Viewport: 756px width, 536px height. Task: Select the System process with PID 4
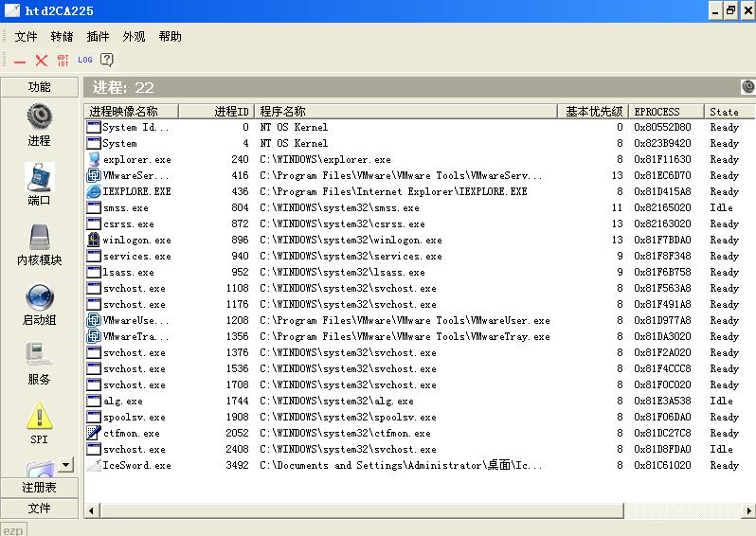point(419,143)
